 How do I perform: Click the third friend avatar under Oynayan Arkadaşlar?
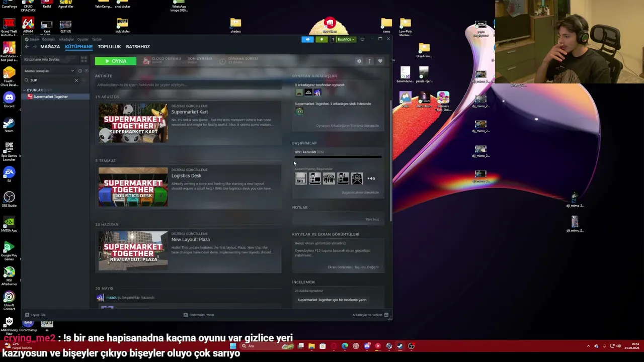[x=317, y=93]
